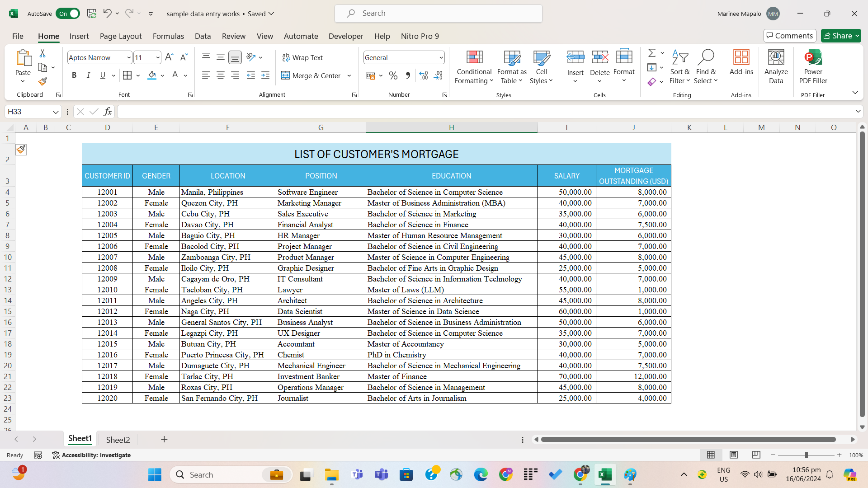Open the Page Layout tab
Screen dimensions: 868x488
121,36
